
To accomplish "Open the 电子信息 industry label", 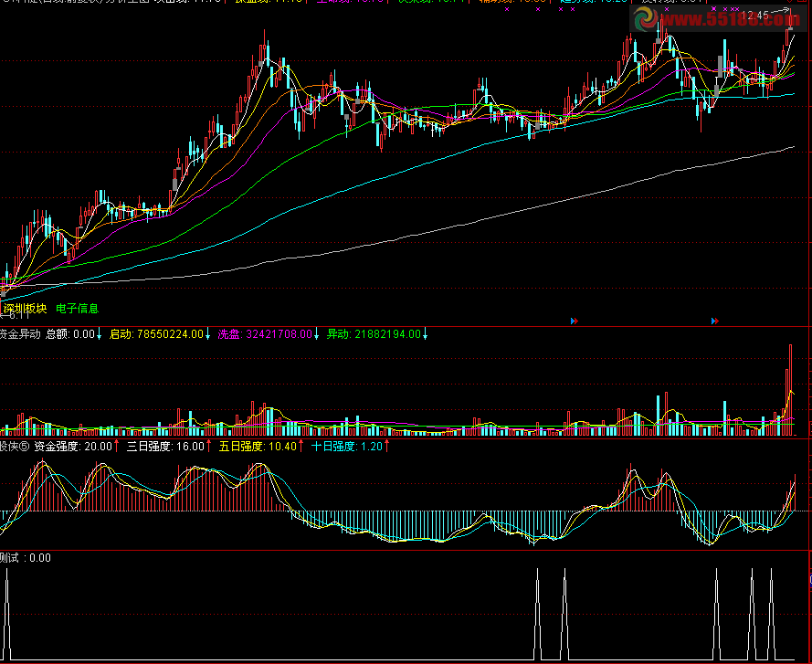I will [x=77, y=309].
